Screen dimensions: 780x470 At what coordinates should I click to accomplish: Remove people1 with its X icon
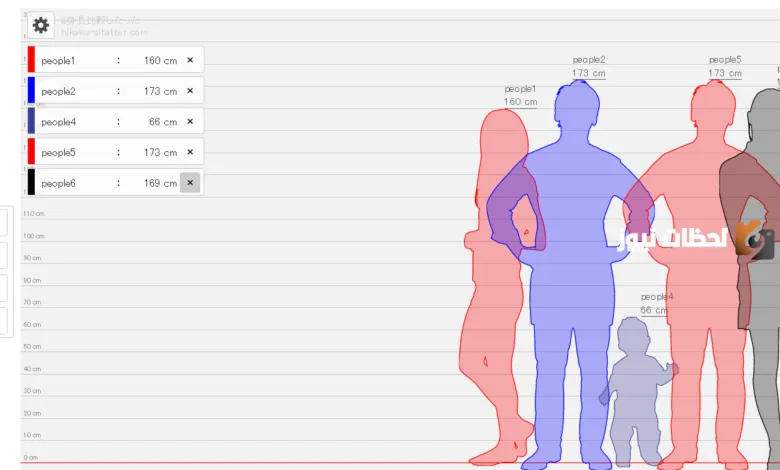click(x=190, y=60)
